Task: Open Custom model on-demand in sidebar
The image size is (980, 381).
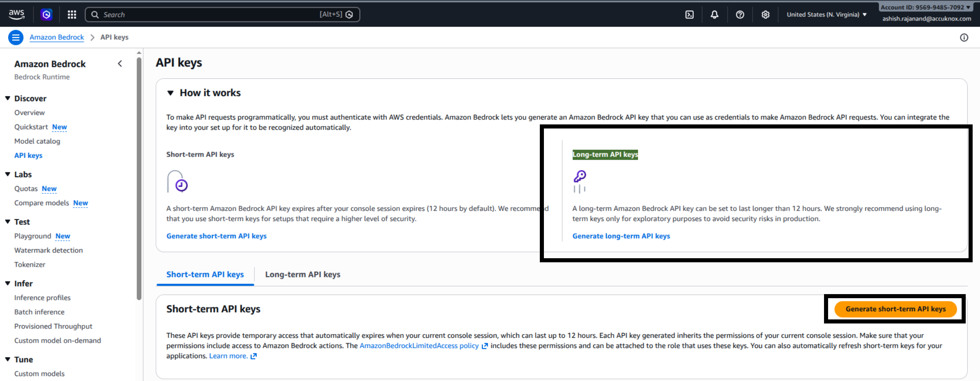Action: (58, 340)
